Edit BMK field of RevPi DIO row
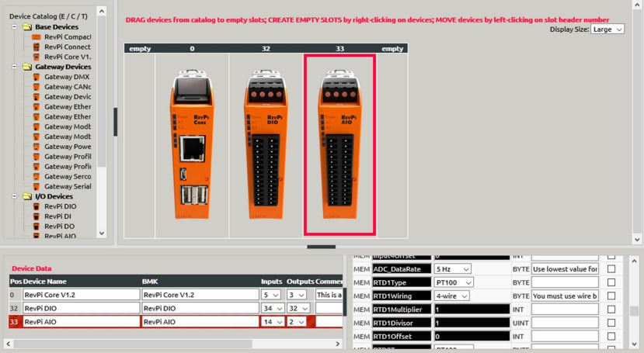This screenshot has width=644, height=353. tap(200, 308)
